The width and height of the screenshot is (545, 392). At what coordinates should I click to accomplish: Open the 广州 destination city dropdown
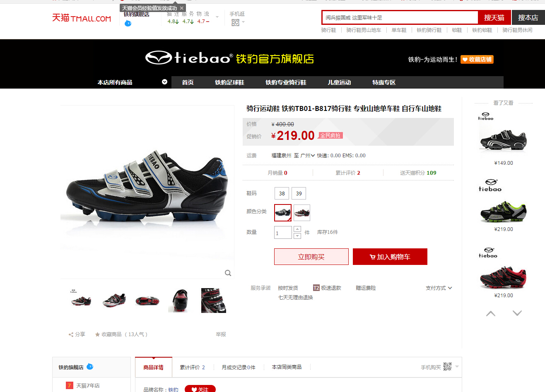pyautogui.click(x=308, y=156)
